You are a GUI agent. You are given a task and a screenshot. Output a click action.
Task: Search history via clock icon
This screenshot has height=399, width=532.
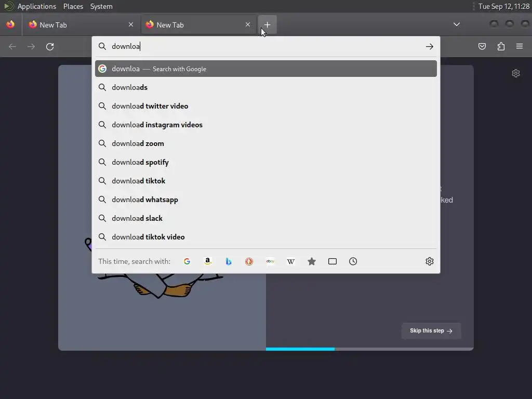coord(353,261)
